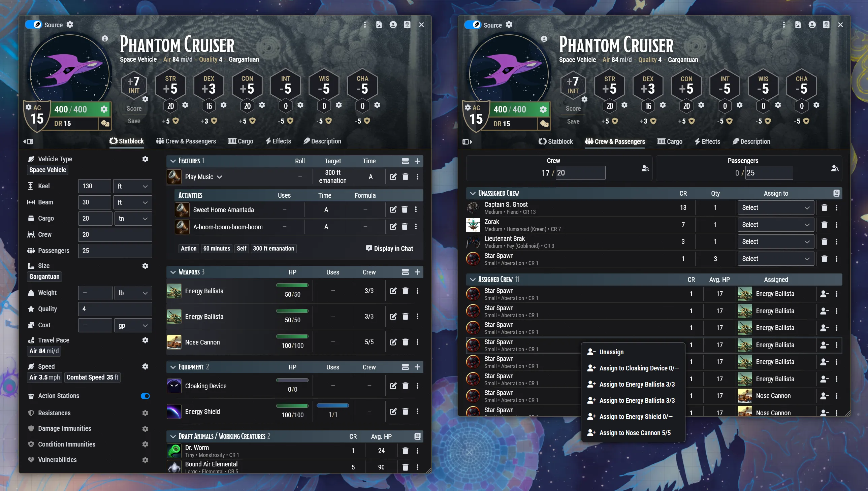Viewport: 868px width, 491px height.
Task: Open more options for Energy Shield
Action: click(417, 412)
